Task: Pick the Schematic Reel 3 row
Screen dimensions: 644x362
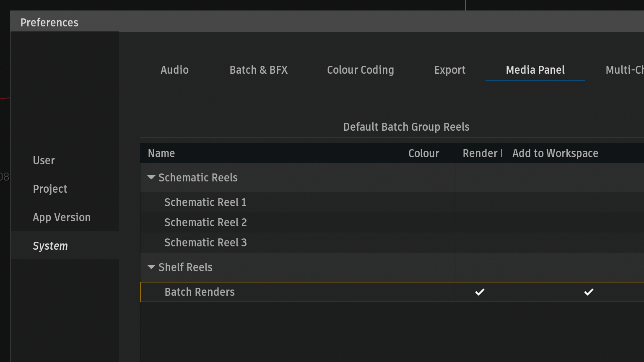Action: pyautogui.click(x=205, y=243)
